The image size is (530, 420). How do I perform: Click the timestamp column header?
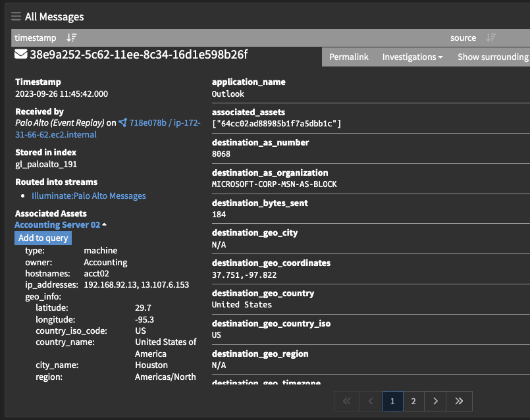pos(36,38)
